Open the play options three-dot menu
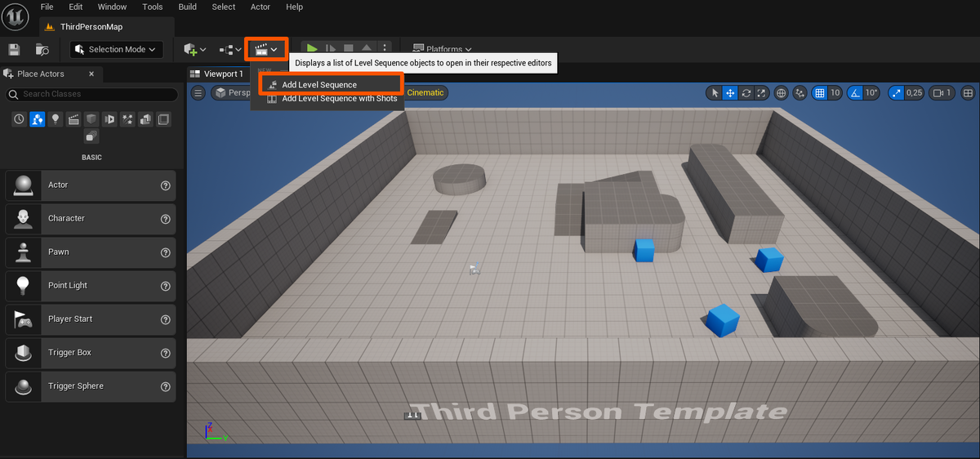This screenshot has width=980, height=459. tap(385, 50)
